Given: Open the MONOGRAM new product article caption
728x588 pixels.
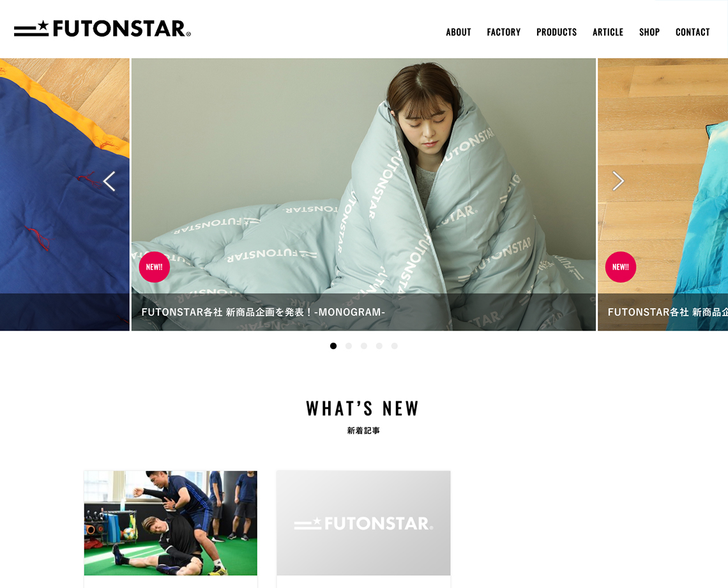Looking at the screenshot, I should point(263,312).
